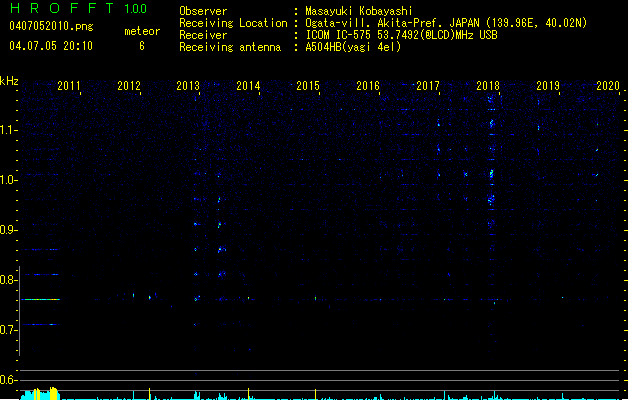Click the 0.6 kHz frequency label

point(9,380)
